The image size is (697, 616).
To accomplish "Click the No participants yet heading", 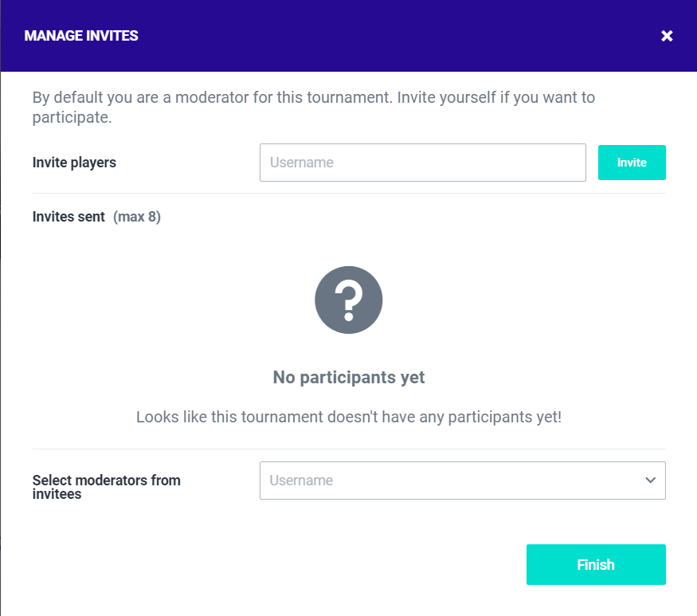I will point(349,378).
